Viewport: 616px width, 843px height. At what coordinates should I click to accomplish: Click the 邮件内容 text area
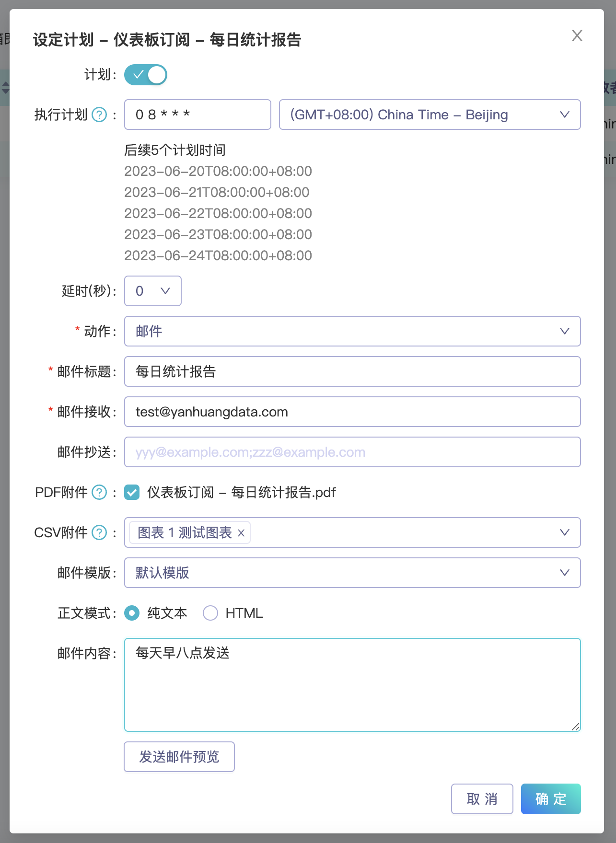(x=352, y=685)
